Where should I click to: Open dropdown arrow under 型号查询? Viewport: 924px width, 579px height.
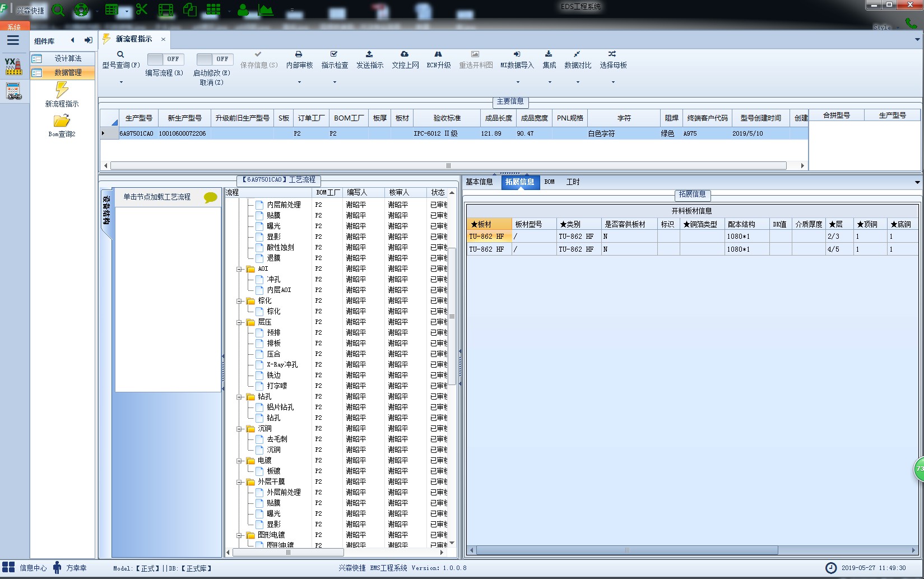[x=120, y=82]
